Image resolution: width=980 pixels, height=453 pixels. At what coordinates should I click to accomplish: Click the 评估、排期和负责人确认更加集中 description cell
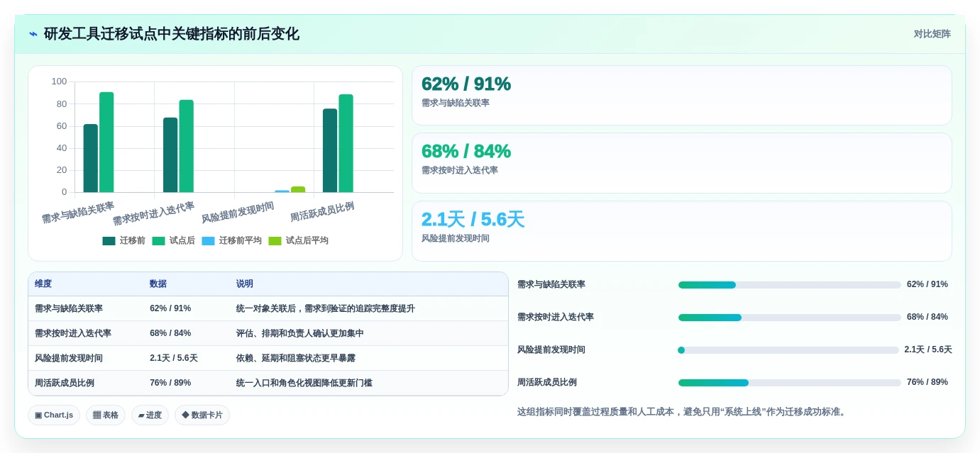click(x=368, y=333)
